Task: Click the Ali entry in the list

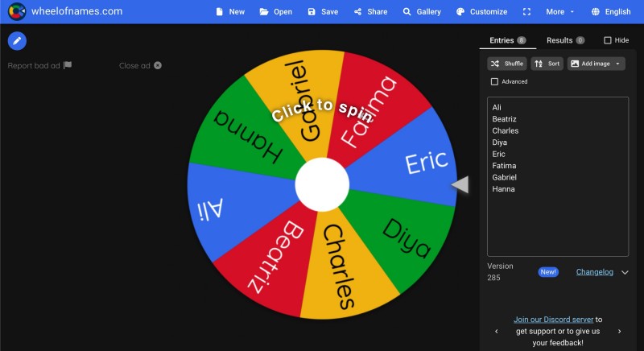Action: (x=497, y=108)
